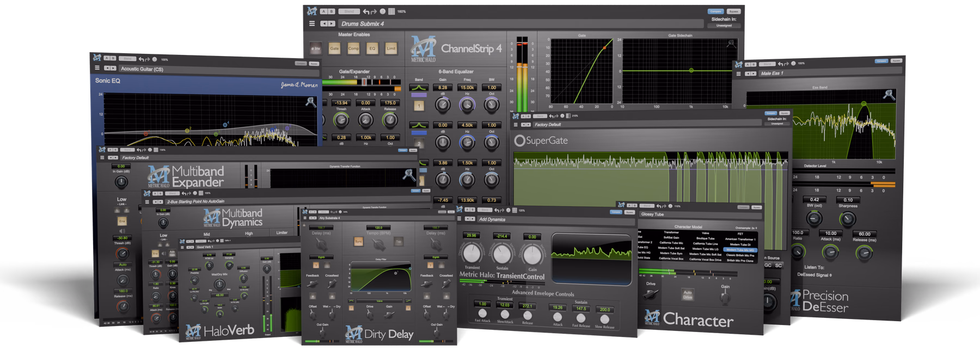This screenshot has width=980, height=350.
Task: Open the Glossy Tube preset dropdown in Character
Action: [x=700, y=214]
